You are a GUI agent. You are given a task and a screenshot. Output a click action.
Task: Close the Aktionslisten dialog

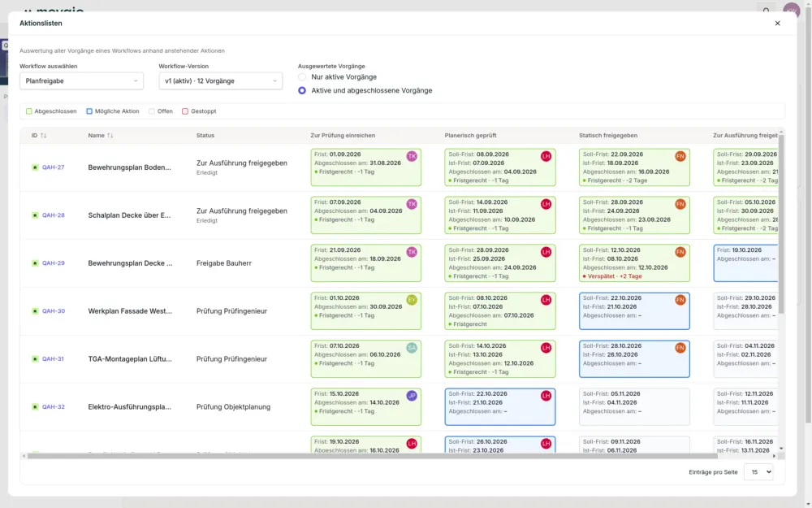tap(777, 24)
